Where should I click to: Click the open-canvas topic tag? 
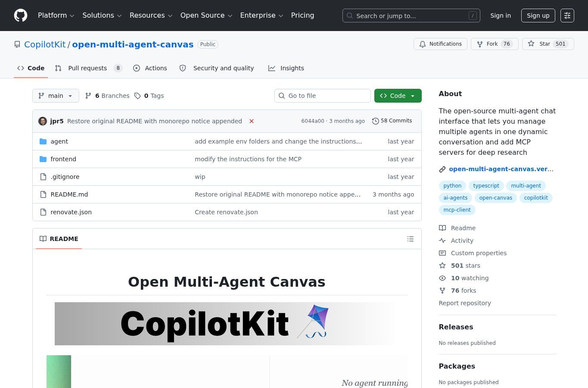pos(495,198)
